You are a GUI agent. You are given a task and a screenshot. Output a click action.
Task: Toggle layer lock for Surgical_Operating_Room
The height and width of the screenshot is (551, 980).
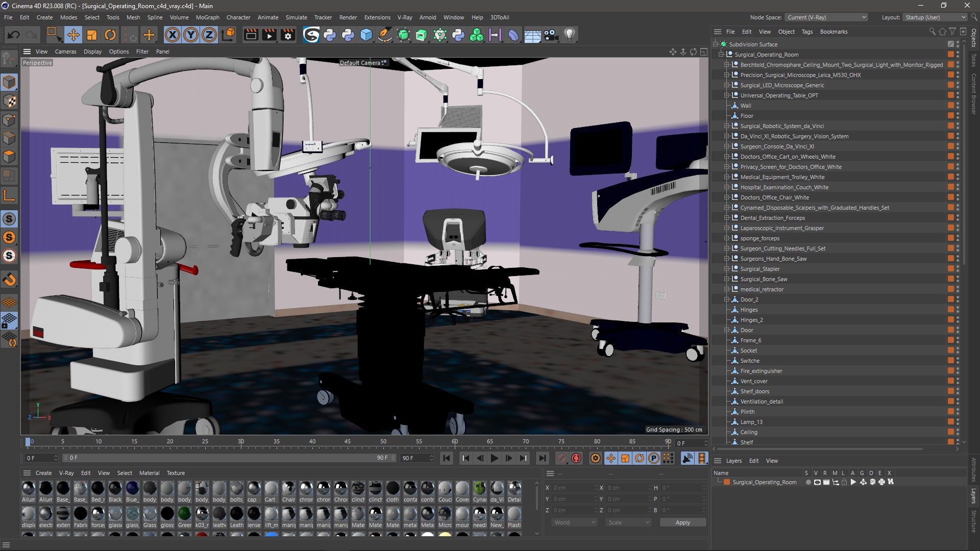click(x=844, y=482)
